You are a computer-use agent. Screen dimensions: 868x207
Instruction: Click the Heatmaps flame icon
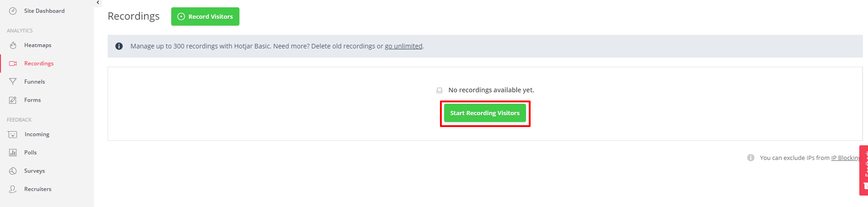pos(13,45)
